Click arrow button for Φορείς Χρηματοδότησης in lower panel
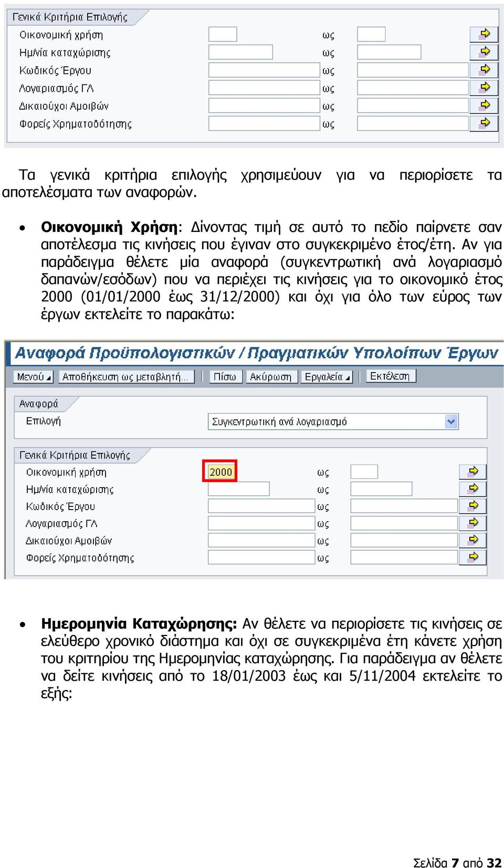 (473, 557)
